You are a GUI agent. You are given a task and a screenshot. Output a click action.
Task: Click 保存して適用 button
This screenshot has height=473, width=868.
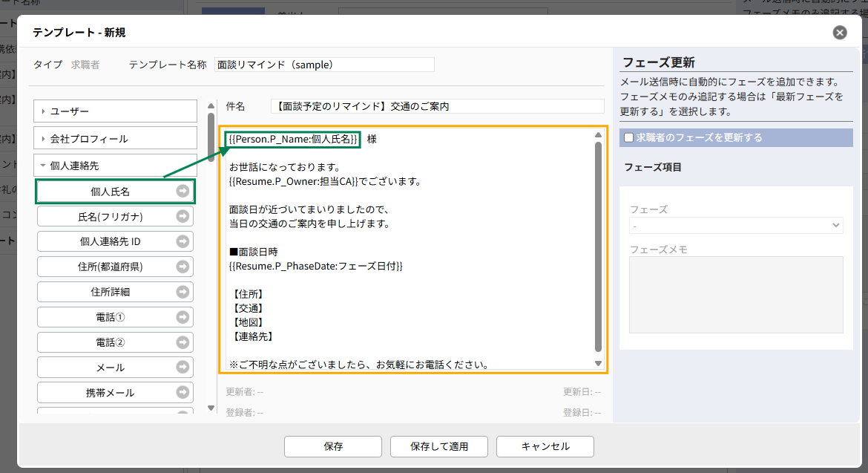439,446
